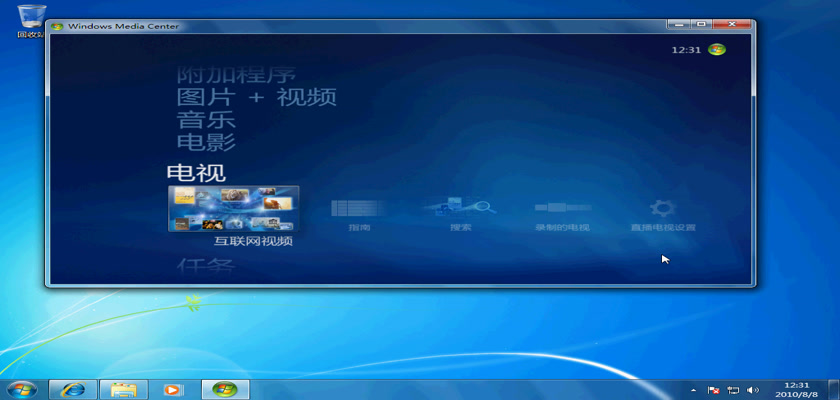Screen dimensions: 840x400
Task: Select the 电视 (TV) category heading
Action: pos(195,173)
